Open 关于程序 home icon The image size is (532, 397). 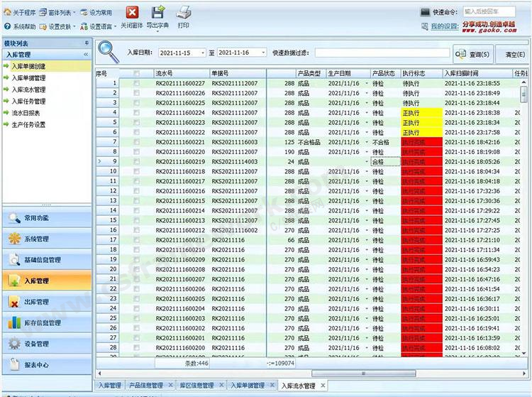tap(7, 13)
